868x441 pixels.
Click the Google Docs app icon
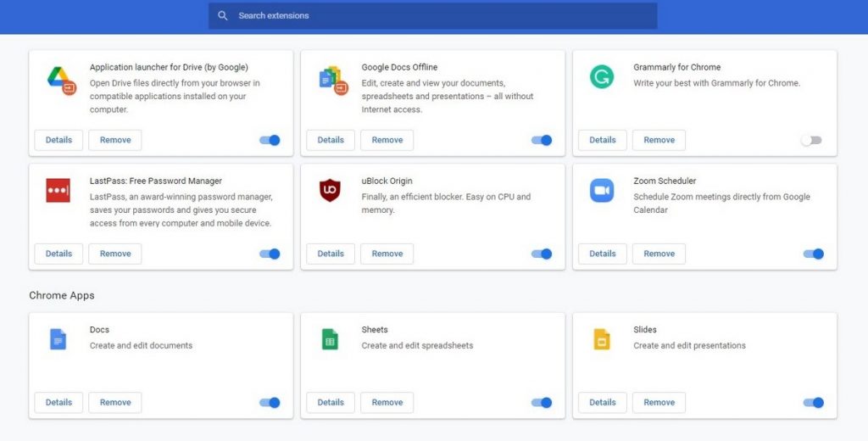click(58, 339)
